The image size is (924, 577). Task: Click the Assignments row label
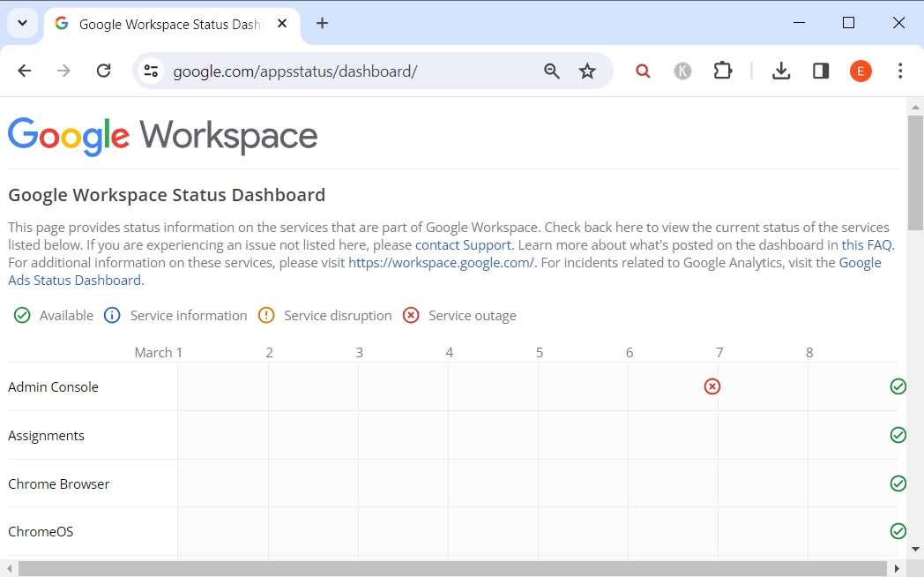tap(46, 436)
